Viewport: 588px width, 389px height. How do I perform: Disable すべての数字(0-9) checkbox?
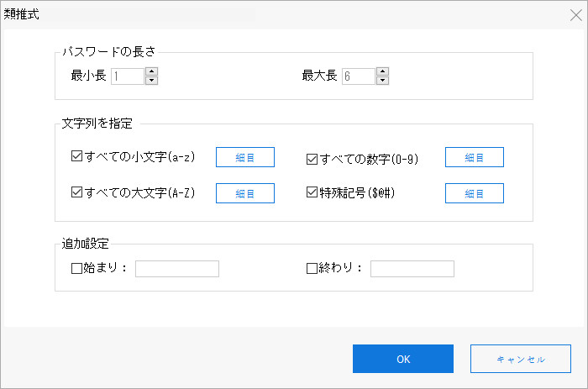[x=312, y=157]
